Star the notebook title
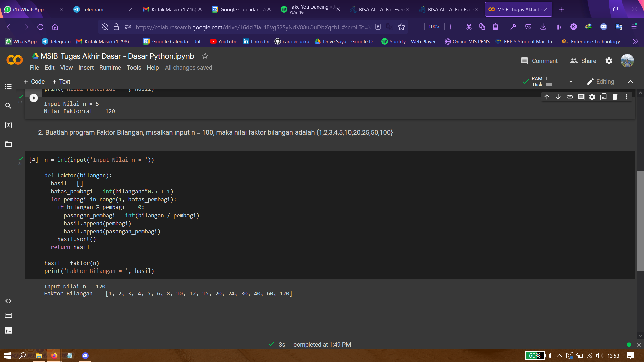Image resolution: width=644 pixels, height=362 pixels. [205, 56]
